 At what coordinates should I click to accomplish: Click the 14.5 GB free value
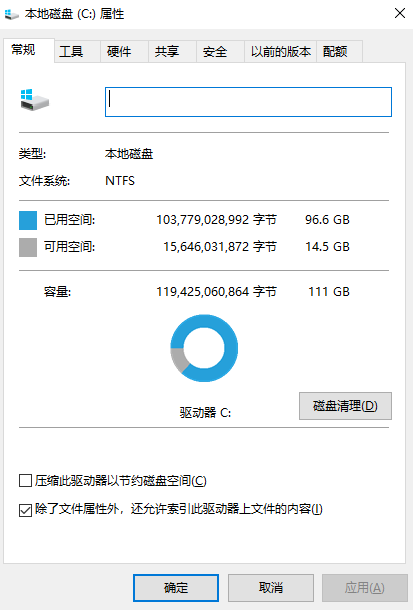pyautogui.click(x=327, y=247)
